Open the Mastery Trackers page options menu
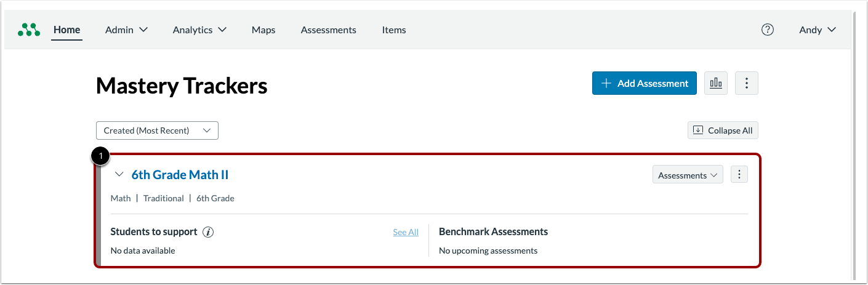The height and width of the screenshot is (285, 868). click(x=747, y=83)
